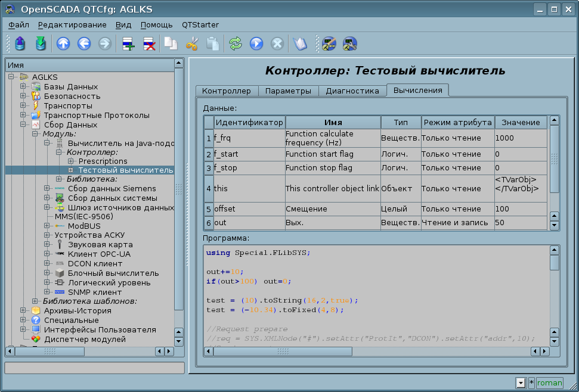Image resolution: width=579 pixels, height=392 pixels.
Task: Click the Delete item icon with red X
Action: 148,43
